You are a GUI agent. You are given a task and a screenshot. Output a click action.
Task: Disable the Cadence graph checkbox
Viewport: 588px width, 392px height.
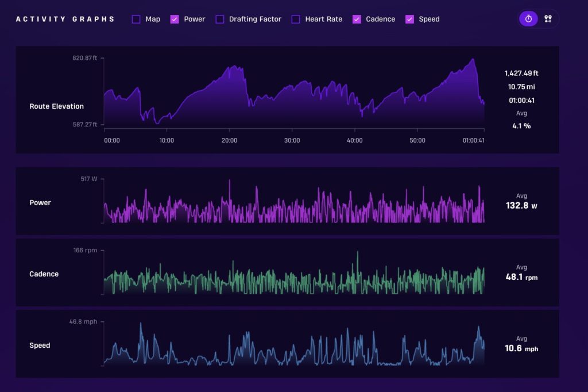point(357,19)
